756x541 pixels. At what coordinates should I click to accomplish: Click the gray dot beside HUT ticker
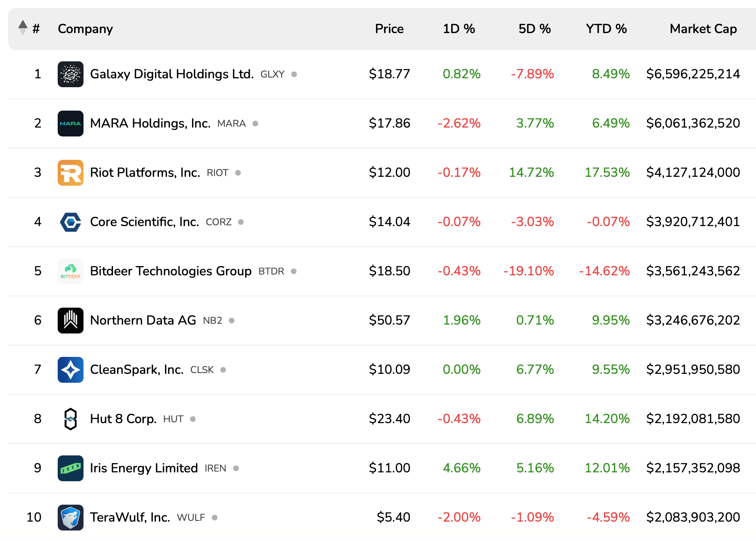pos(194,419)
